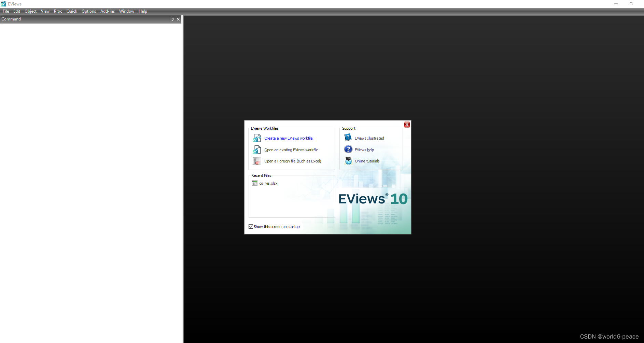Uncheck Show this screen on startup
The height and width of the screenshot is (343, 644).
(x=251, y=226)
